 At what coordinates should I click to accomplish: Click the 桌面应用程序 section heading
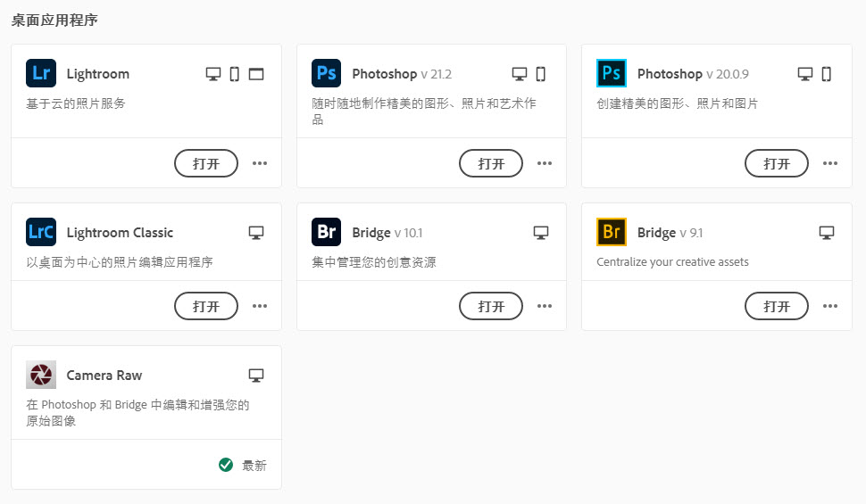pos(54,21)
